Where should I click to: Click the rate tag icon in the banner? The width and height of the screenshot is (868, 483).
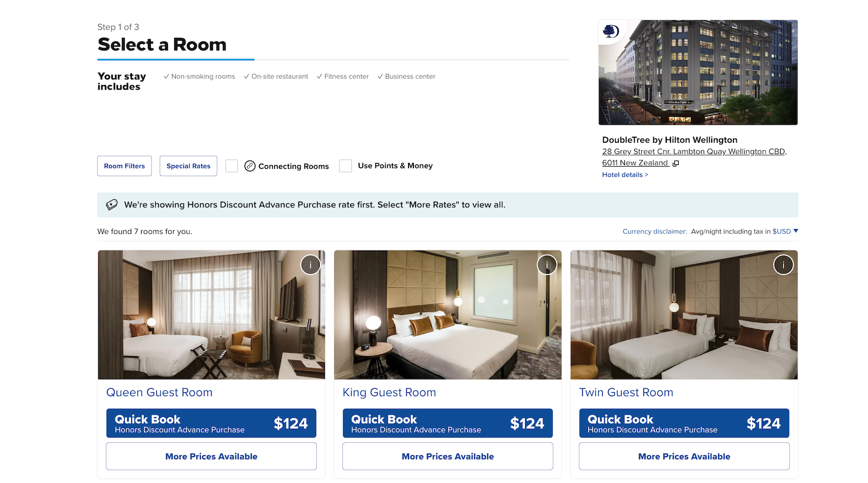[112, 205]
